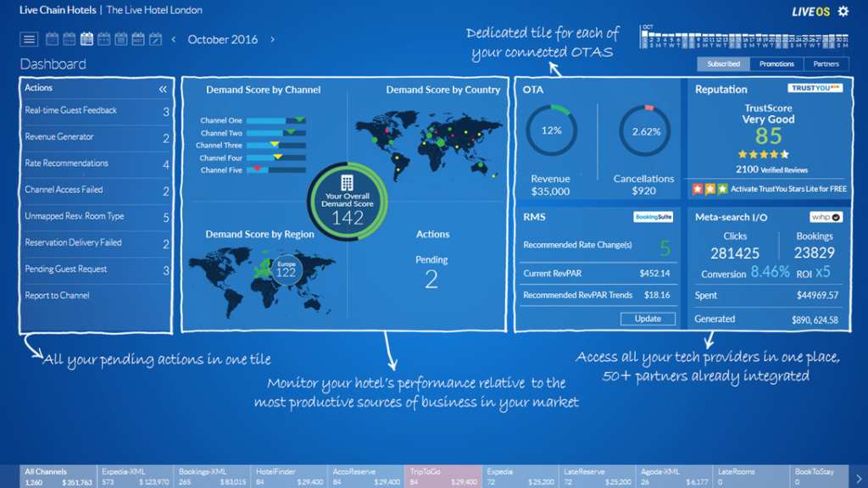Viewport: 868px width, 488px height.
Task: Open Reservation Delivery Failed action
Action: click(x=97, y=244)
